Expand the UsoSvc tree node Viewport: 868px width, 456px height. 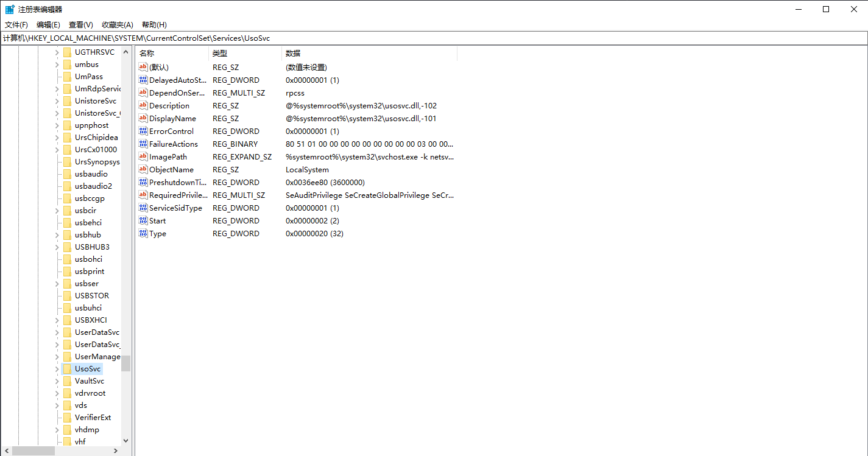tap(57, 369)
